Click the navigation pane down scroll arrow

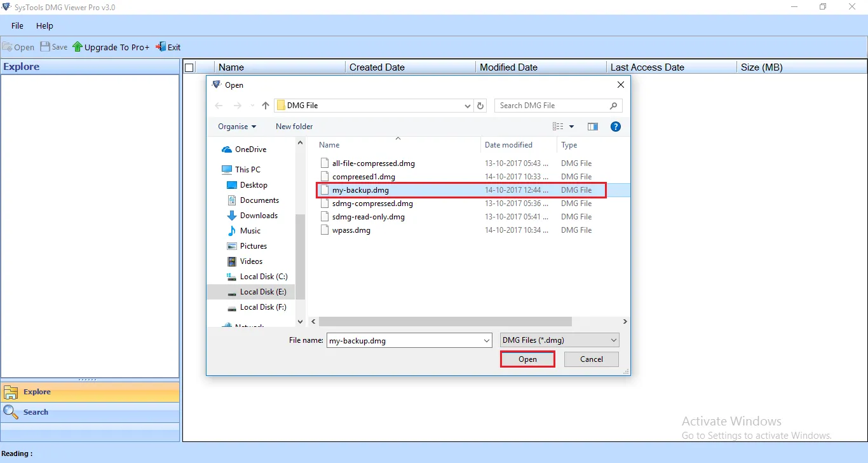[x=301, y=322]
